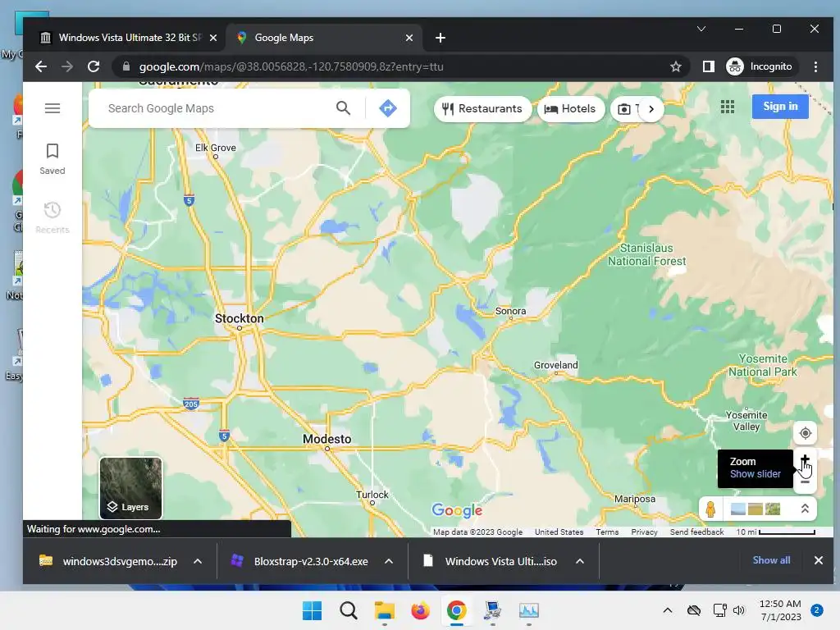Open Directions with blue arrow icon

point(388,108)
